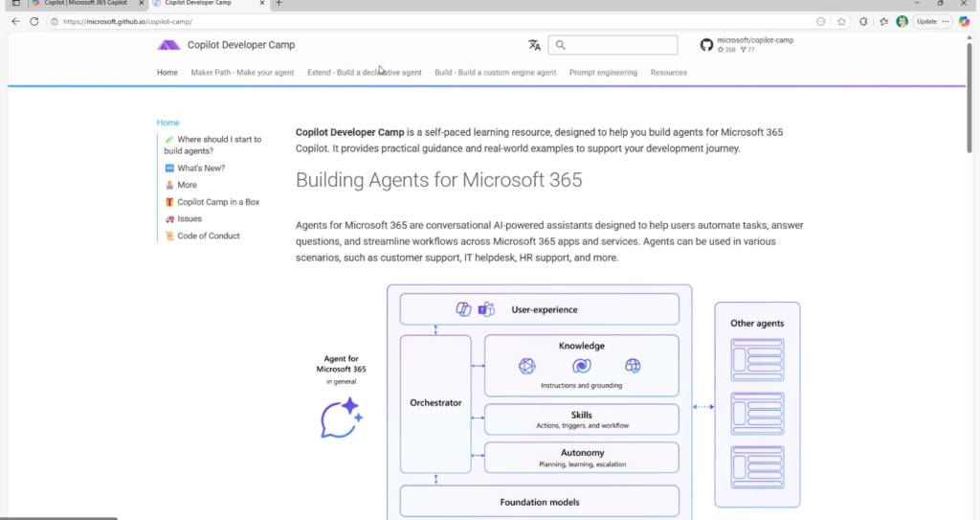Open the Maker Path - Make your agent tab
The width and height of the screenshot is (980, 520).
pyautogui.click(x=242, y=73)
